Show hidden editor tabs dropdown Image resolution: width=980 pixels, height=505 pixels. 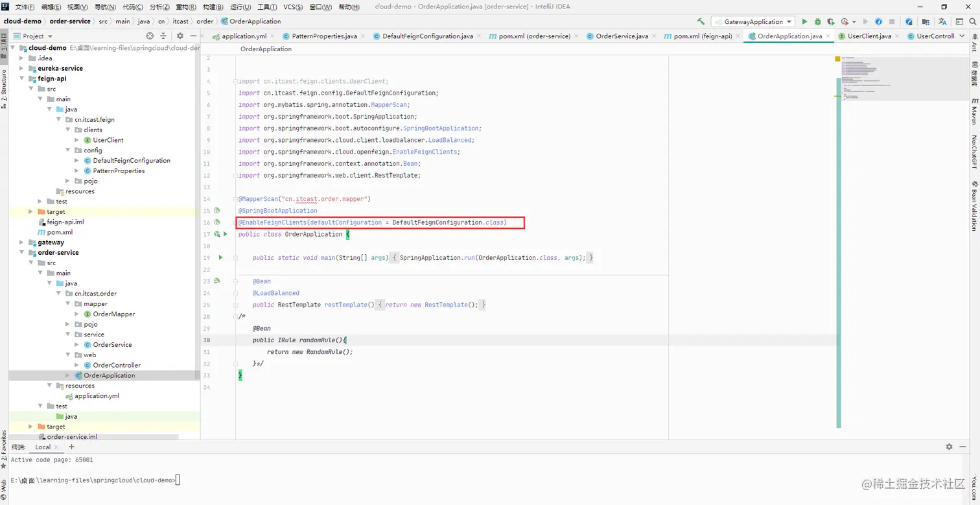pos(962,36)
